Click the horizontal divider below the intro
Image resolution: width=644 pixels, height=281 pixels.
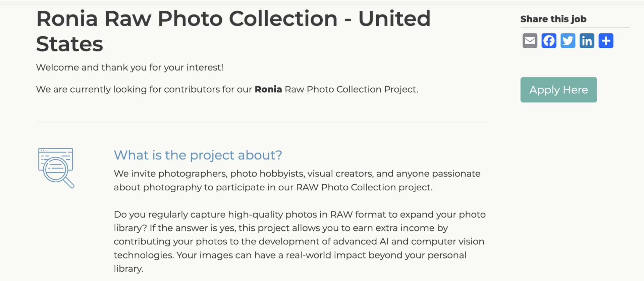point(261,122)
